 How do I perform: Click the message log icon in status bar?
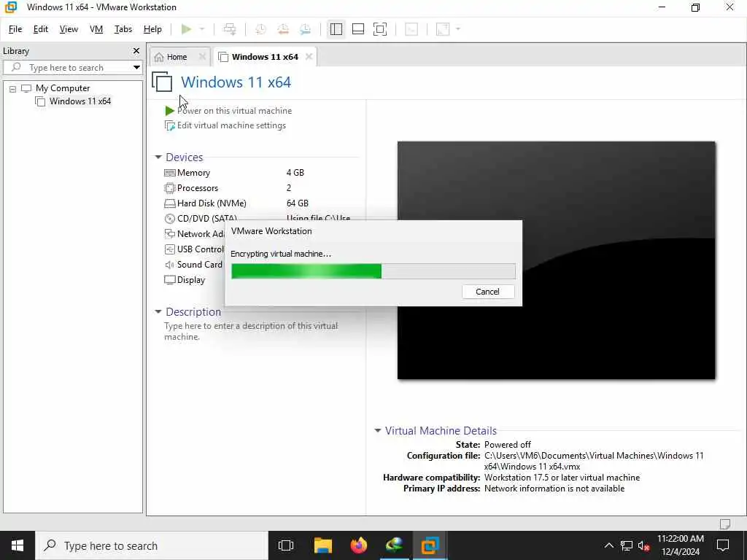point(724,524)
